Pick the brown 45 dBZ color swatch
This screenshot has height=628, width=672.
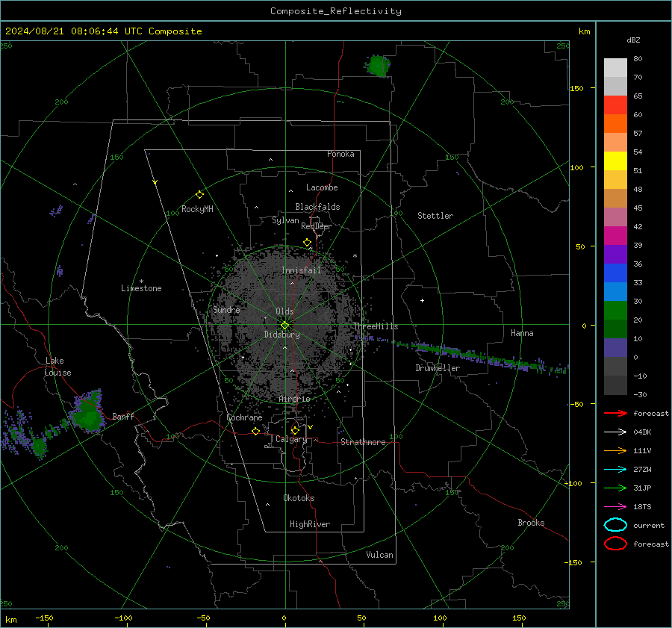(x=615, y=198)
